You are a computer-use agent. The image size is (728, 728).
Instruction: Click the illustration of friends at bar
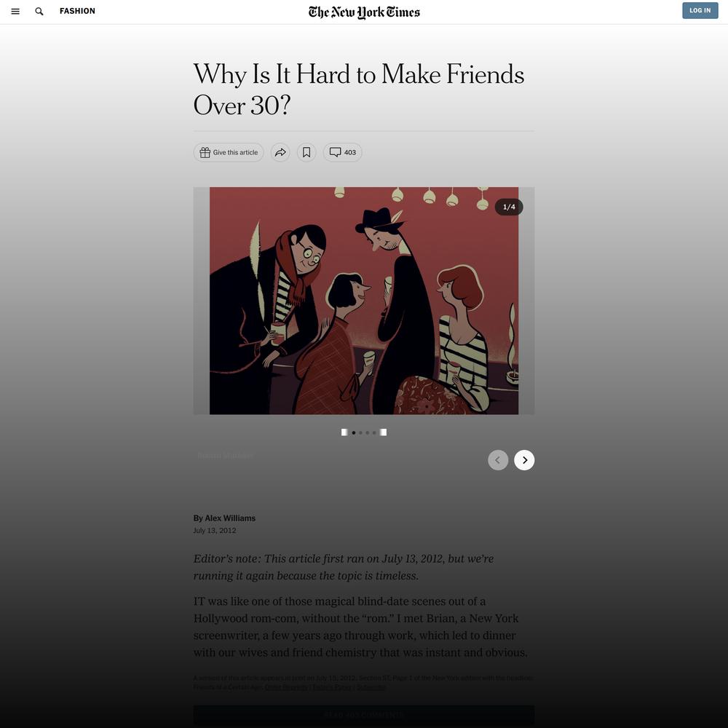(x=364, y=301)
